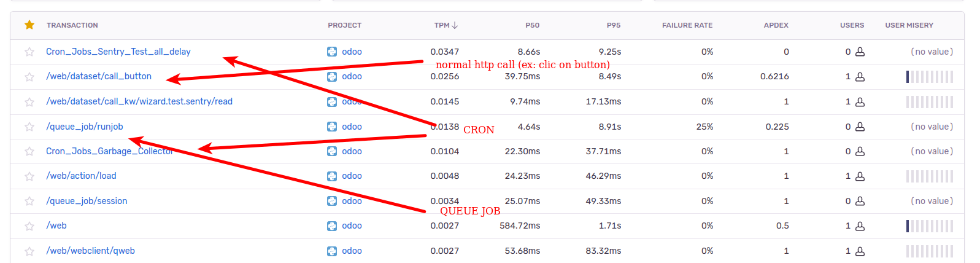Image resolution: width=980 pixels, height=263 pixels.
Task: Open odoo project link in call_button row
Action: coord(352,76)
